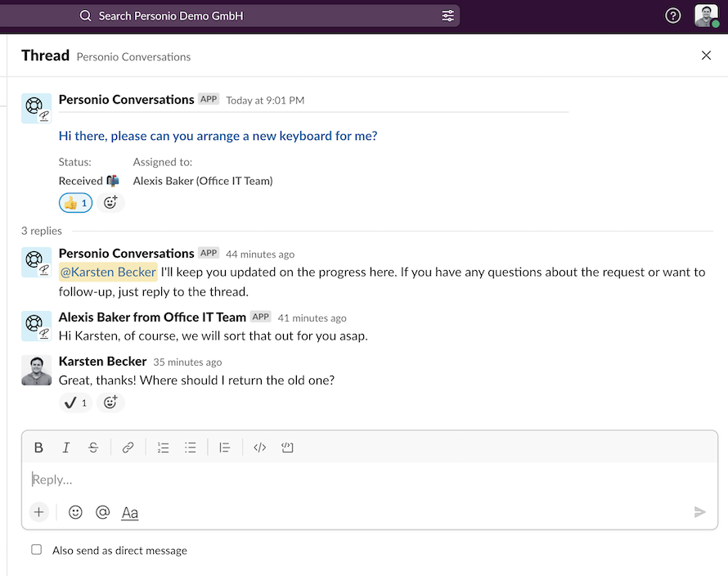Enable Also send as direct message
The image size is (728, 576).
pos(36,550)
